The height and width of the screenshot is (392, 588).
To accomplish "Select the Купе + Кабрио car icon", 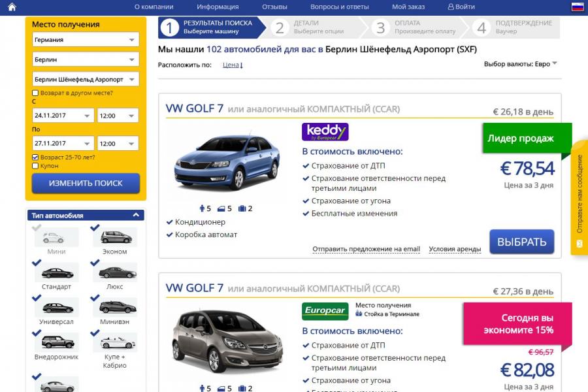I will (x=116, y=342).
